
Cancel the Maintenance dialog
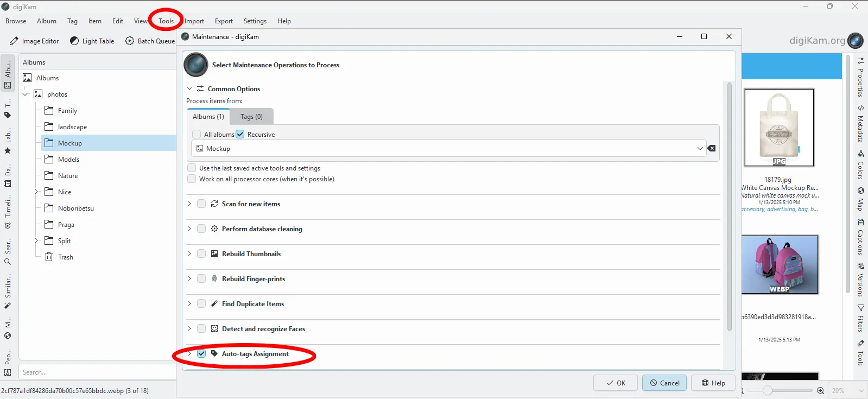[664, 383]
